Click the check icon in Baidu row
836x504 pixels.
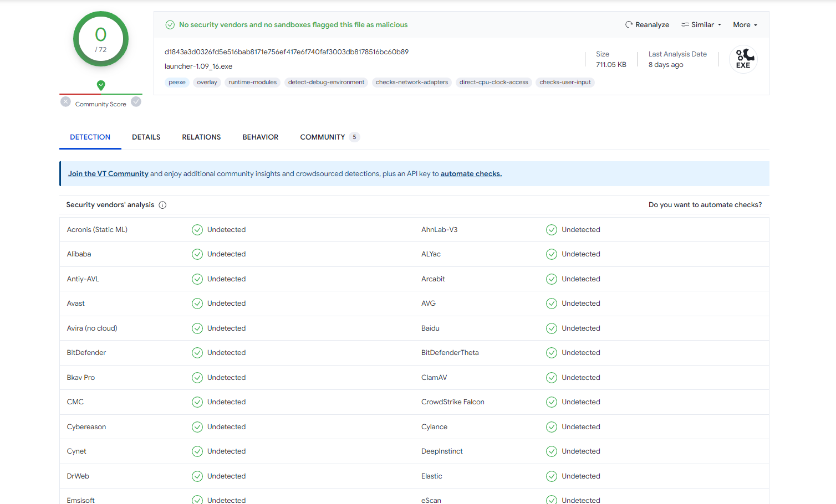tap(552, 328)
